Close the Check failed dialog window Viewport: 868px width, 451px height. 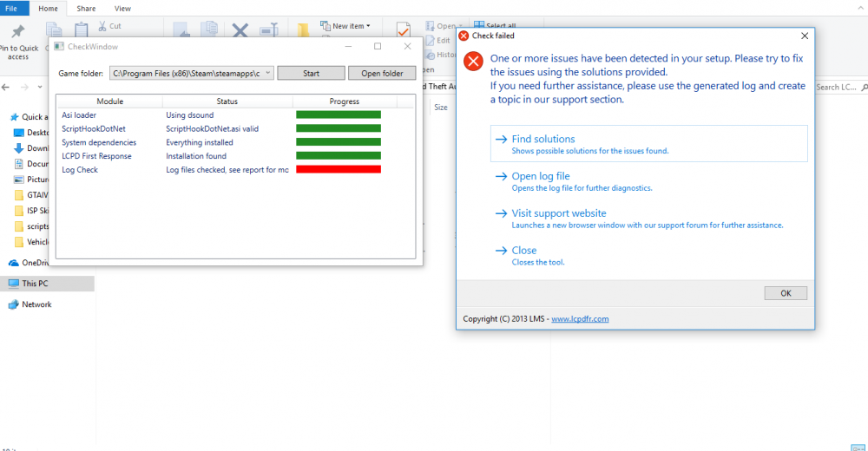pyautogui.click(x=805, y=36)
